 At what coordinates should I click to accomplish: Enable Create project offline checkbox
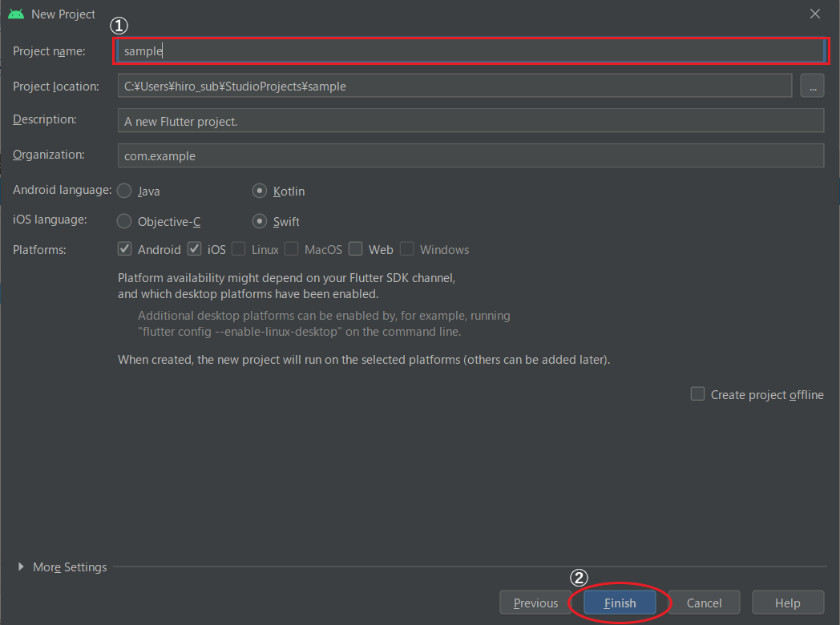point(697,394)
